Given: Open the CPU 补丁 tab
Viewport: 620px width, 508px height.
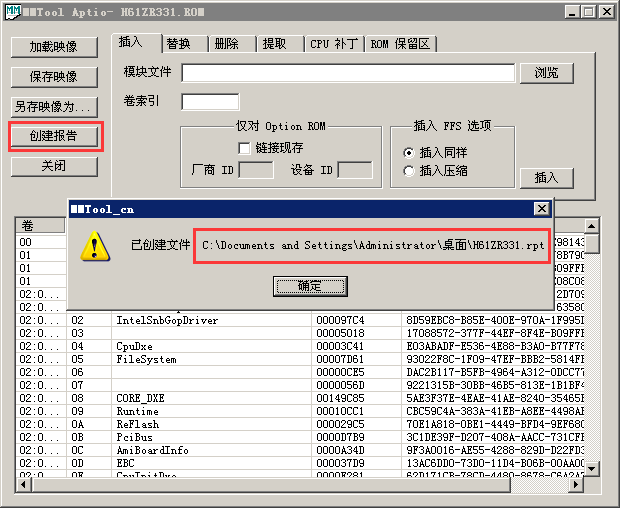Looking at the screenshot, I should [x=335, y=43].
